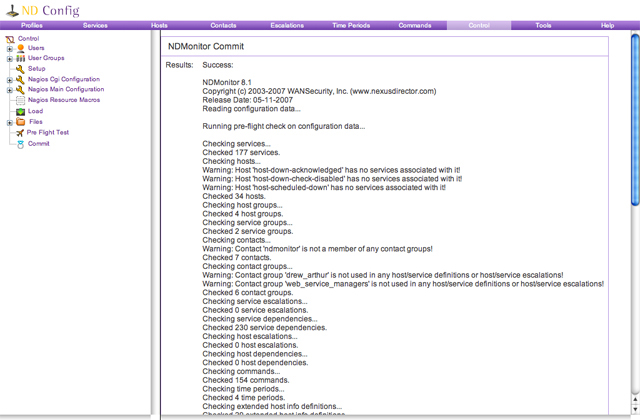Viewport: 640px width, 420px height.
Task: Click the Pre Flight Test airplane icon
Action: pyautogui.click(x=20, y=133)
